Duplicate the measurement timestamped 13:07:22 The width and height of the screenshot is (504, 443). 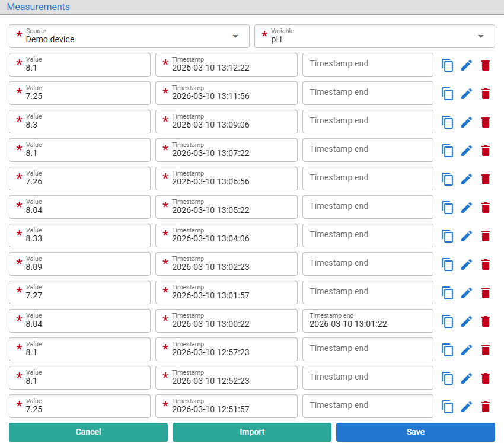pos(447,151)
